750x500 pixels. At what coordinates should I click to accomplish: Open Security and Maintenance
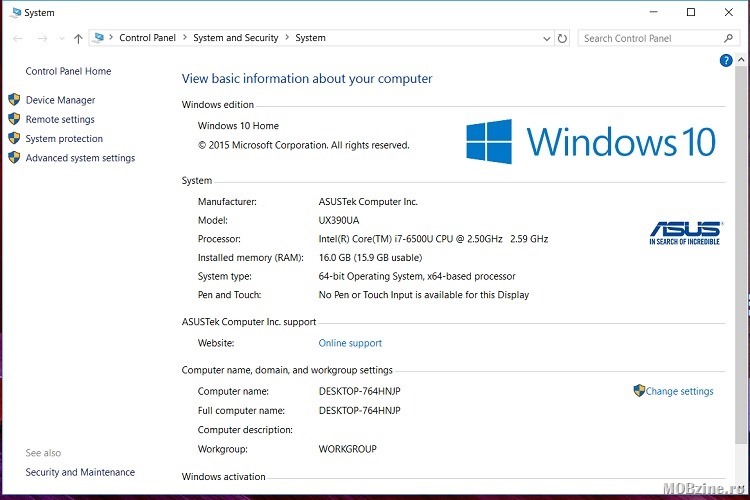[80, 472]
